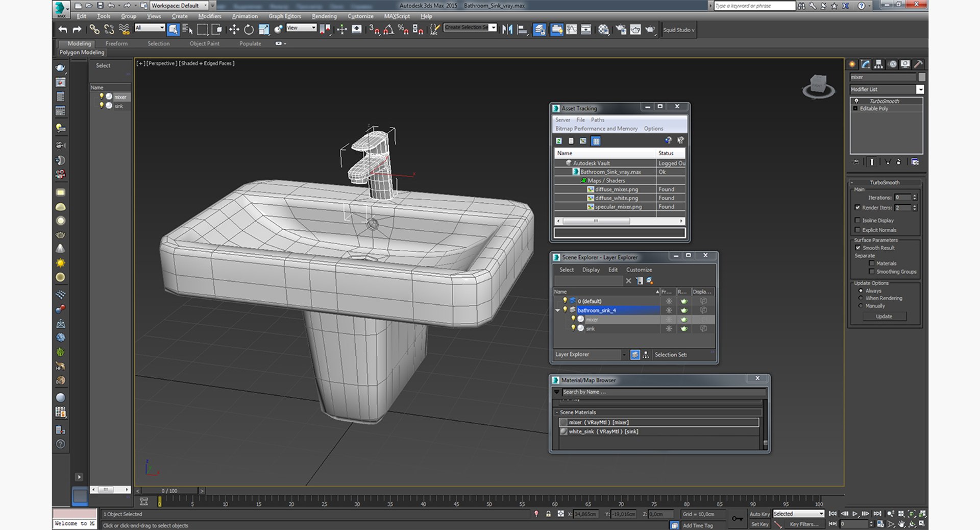Select When Rendering update option
The image size is (980, 530).
[861, 298]
